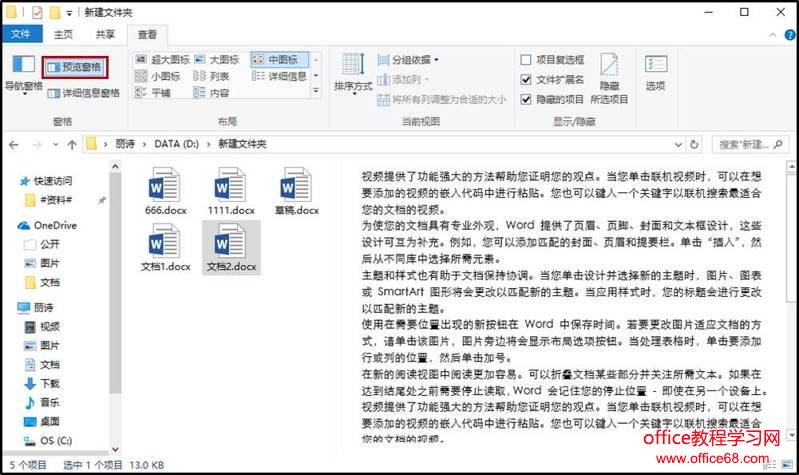Switch to the Home (主页) tab
This screenshot has width=799, height=475.
click(64, 34)
